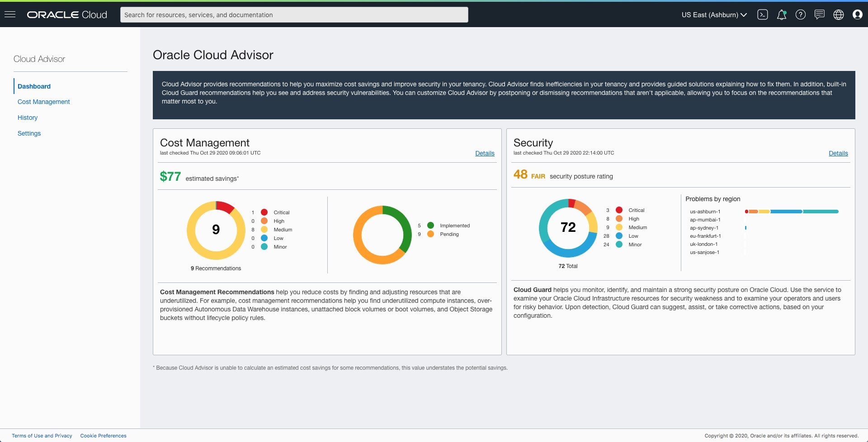Open the user profile avatar
This screenshot has height=442, width=868.
pyautogui.click(x=858, y=14)
